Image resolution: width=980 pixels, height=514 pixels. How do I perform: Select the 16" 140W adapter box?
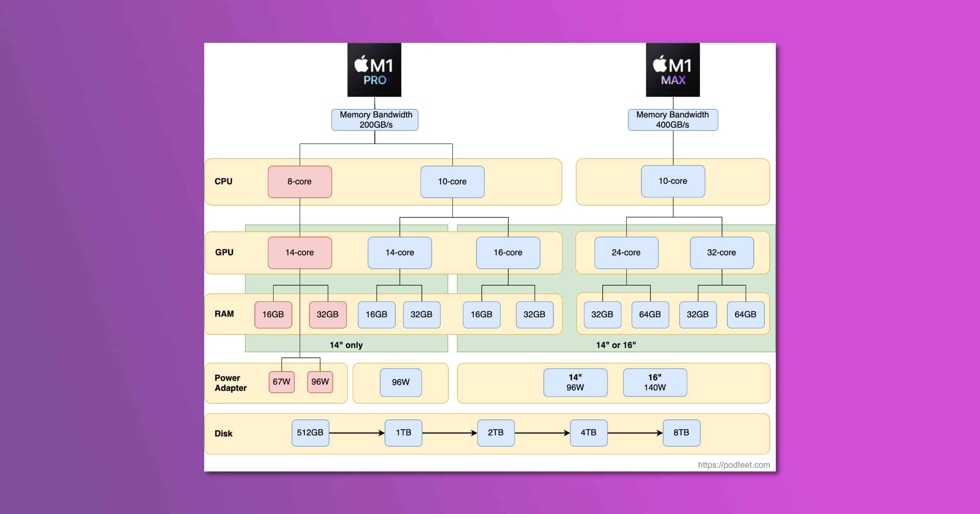coord(655,383)
